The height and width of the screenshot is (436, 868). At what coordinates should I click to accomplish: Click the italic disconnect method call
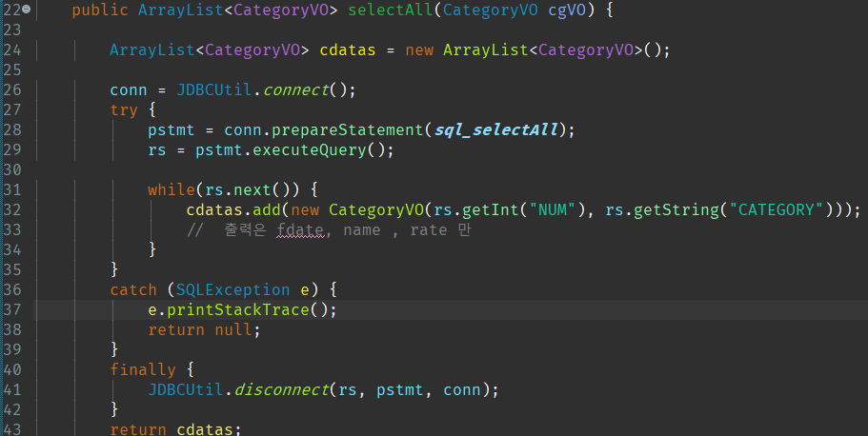281,389
